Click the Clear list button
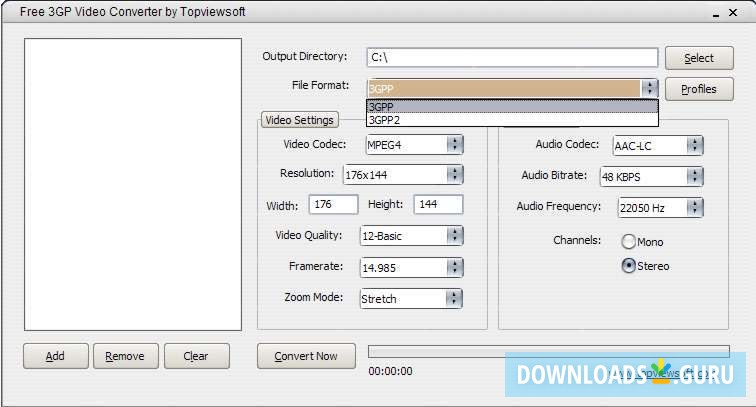The image size is (756, 407). [x=196, y=356]
